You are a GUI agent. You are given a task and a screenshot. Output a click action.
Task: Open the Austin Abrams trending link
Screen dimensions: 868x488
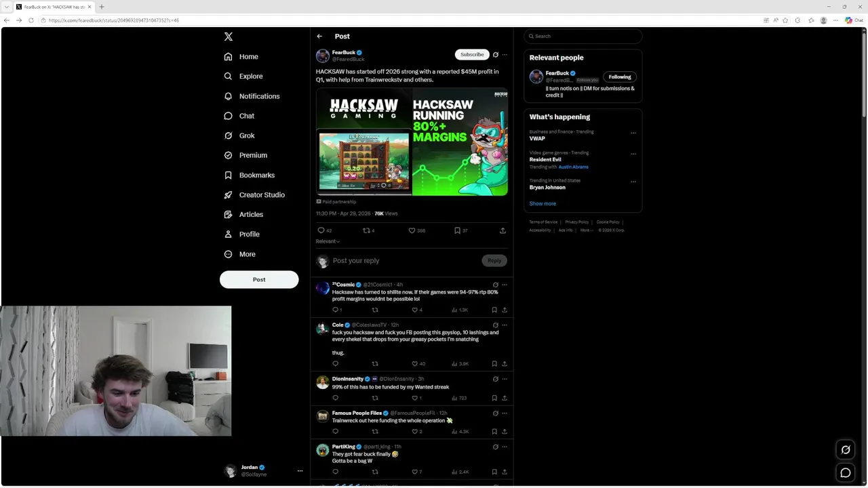tap(574, 167)
